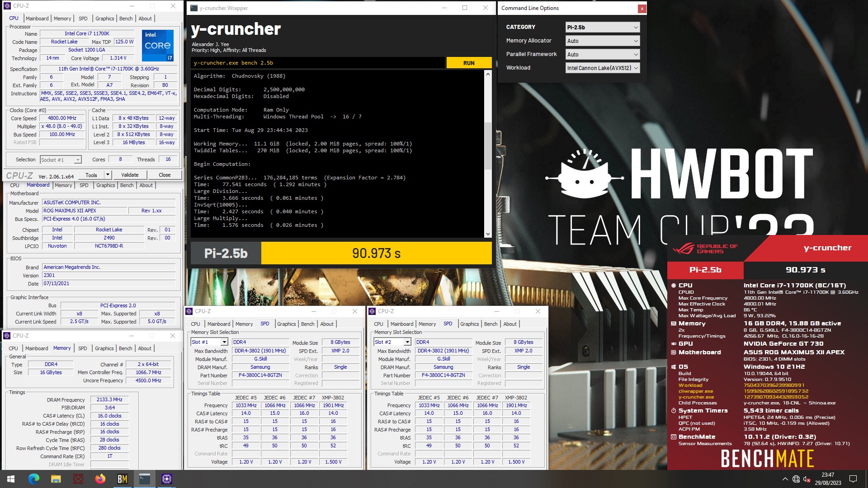This screenshot has height=488, width=868.
Task: Click the OS Windows icon in the BenchMate panel
Action: click(x=674, y=367)
